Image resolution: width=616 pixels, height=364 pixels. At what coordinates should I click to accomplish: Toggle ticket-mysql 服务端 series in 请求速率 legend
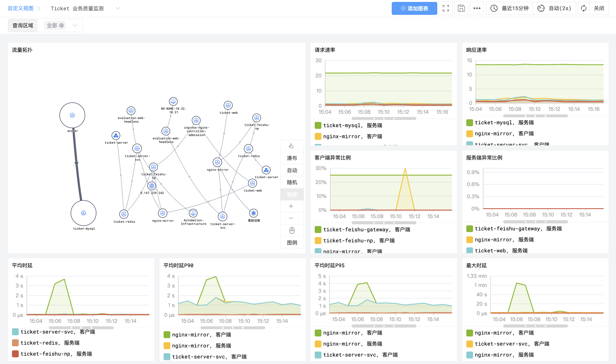[x=353, y=125]
